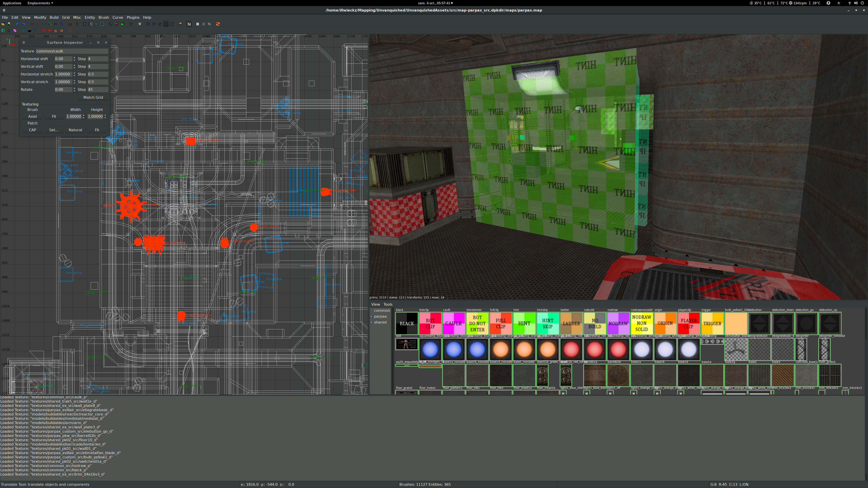Open the Curve menu
The width and height of the screenshot is (868, 488).
pos(118,18)
